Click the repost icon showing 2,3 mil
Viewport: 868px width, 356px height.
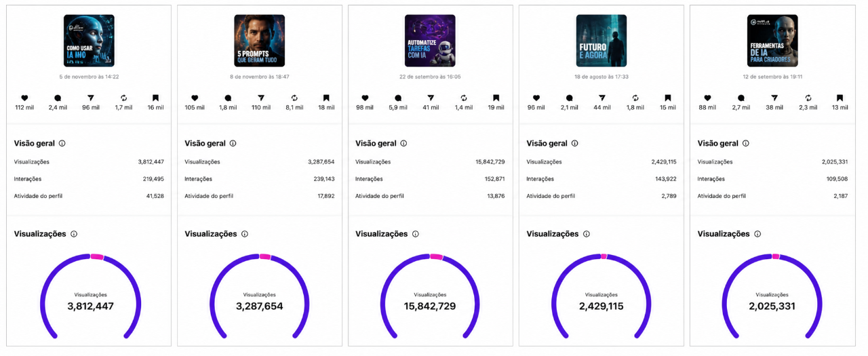point(808,98)
